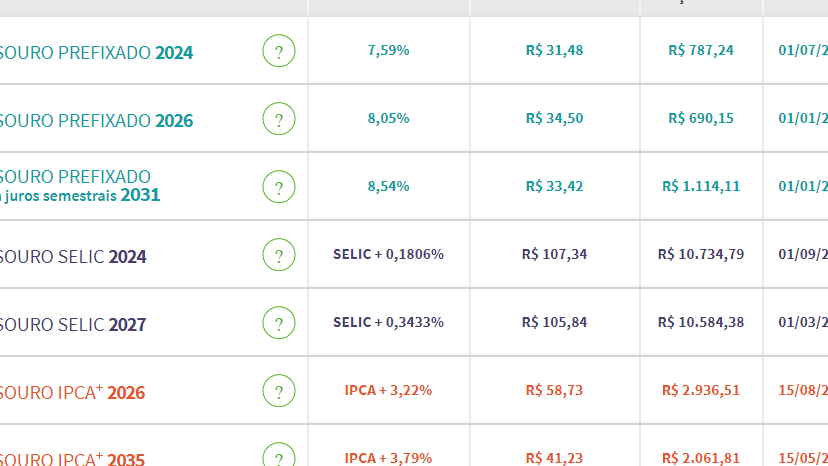Select Tesouro Selic 2027 title
828x466 pixels.
pyautogui.click(x=73, y=324)
